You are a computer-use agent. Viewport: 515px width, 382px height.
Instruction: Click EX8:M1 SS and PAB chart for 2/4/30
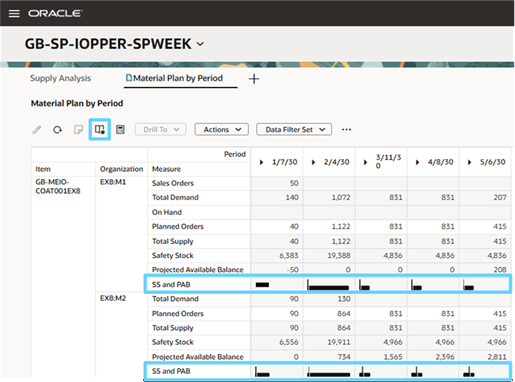tap(329, 284)
